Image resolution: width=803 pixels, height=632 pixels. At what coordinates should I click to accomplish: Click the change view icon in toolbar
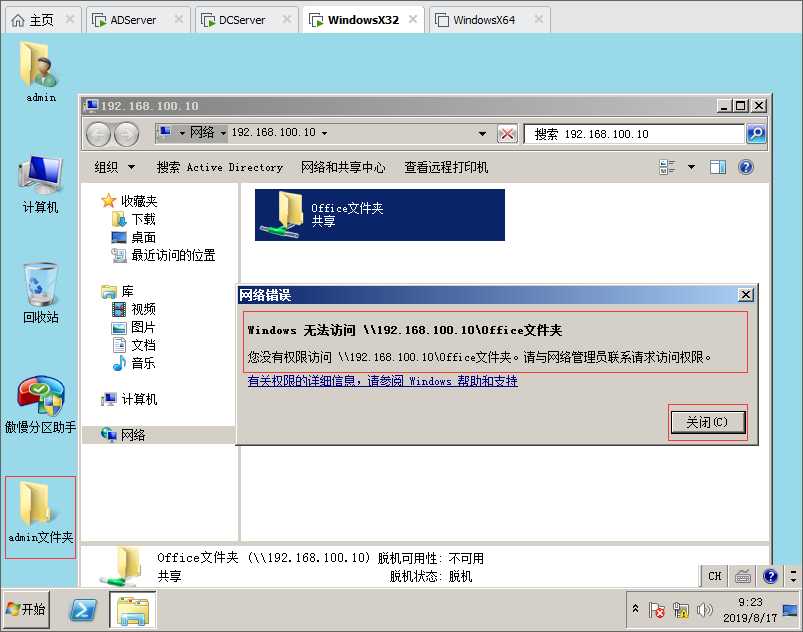click(667, 167)
